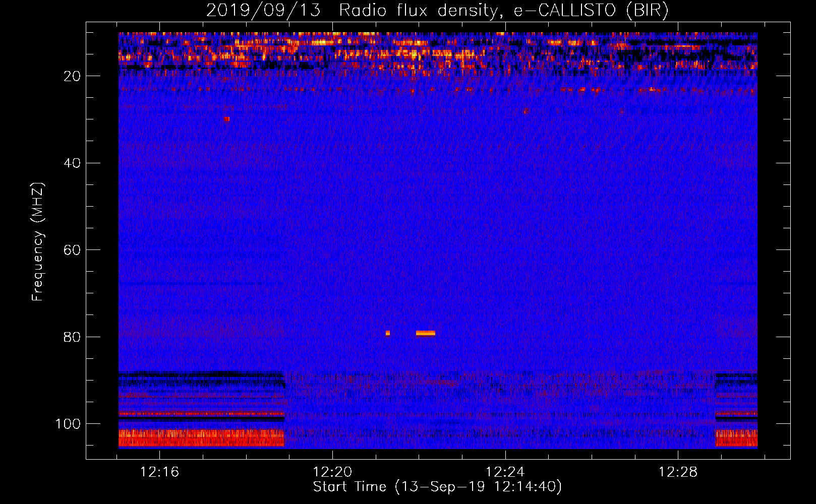Click the '12:24' time tick label
816x504 pixels.
pos(505,472)
